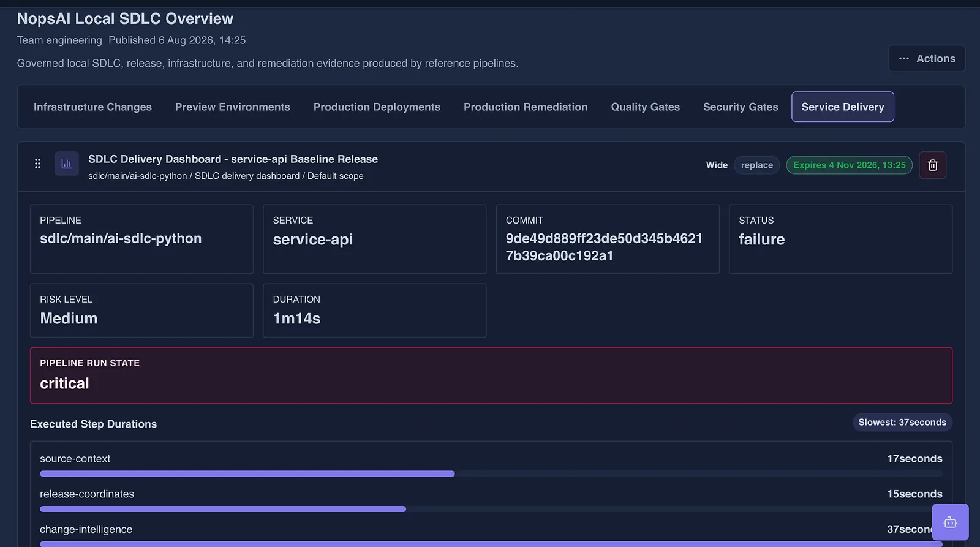
Task: Click the 1m14s duration value
Action: pyautogui.click(x=296, y=319)
